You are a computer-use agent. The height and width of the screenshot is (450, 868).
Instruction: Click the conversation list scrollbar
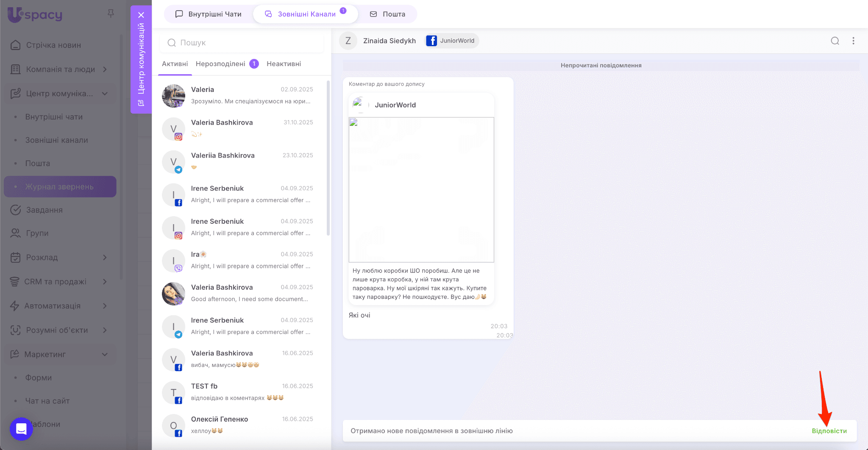328,158
